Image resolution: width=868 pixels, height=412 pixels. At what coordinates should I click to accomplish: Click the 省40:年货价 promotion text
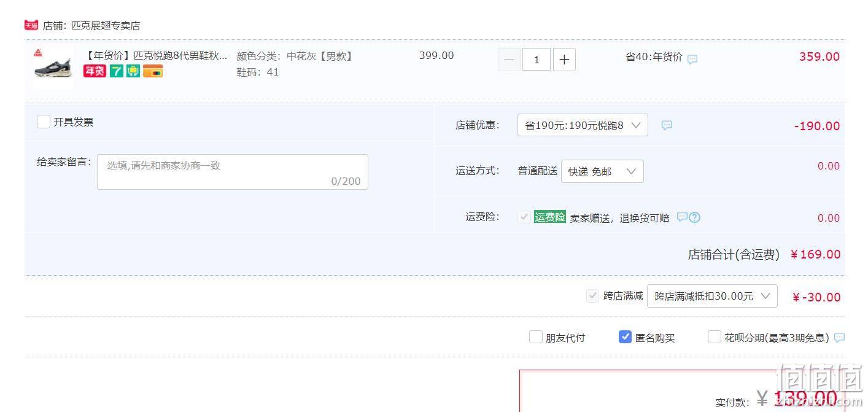point(654,56)
